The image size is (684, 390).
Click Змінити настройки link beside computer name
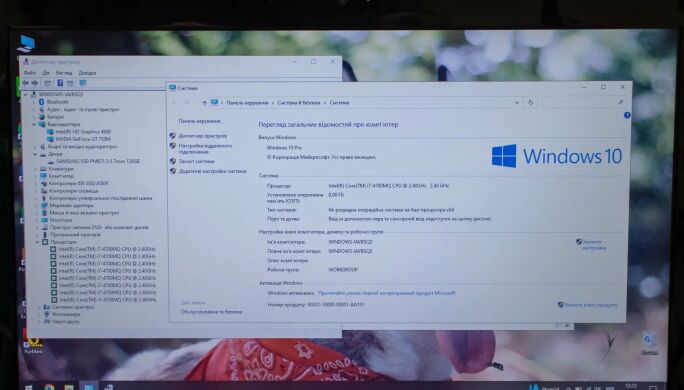594,244
